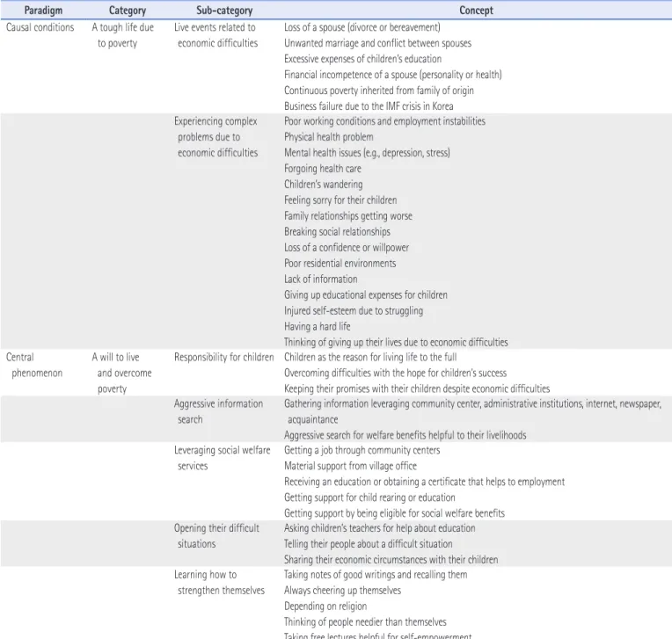Click 'Live events related to economic difficulties'

tap(216, 35)
